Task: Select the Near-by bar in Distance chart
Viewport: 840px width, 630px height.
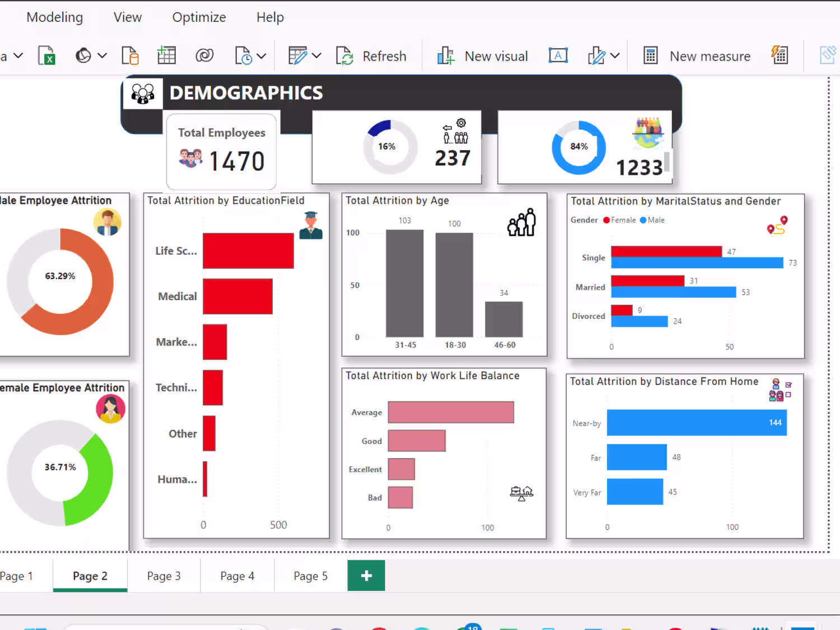Action: (x=697, y=423)
